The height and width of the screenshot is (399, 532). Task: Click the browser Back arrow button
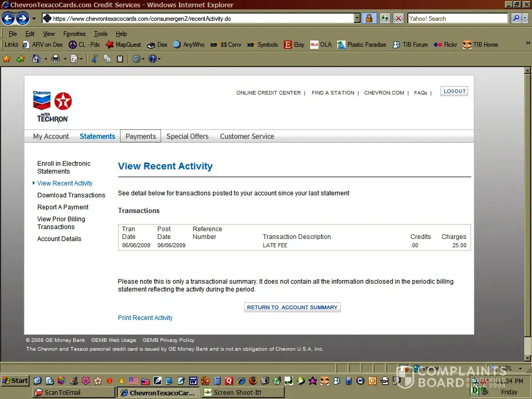point(8,19)
